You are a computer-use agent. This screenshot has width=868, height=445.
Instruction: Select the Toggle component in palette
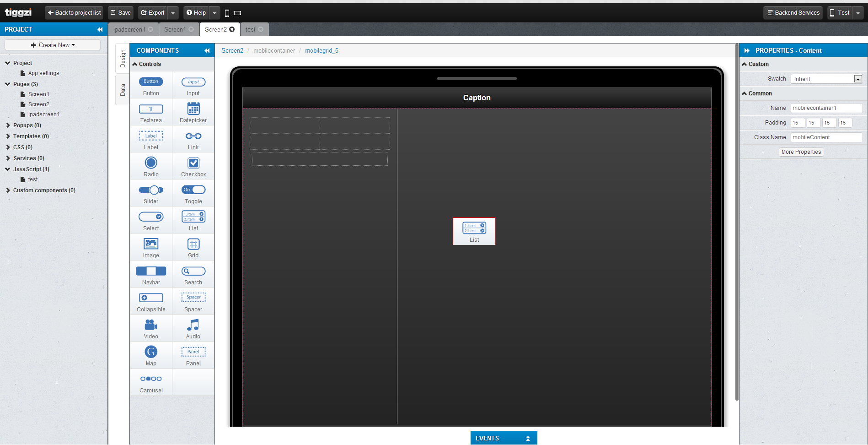pyautogui.click(x=193, y=194)
